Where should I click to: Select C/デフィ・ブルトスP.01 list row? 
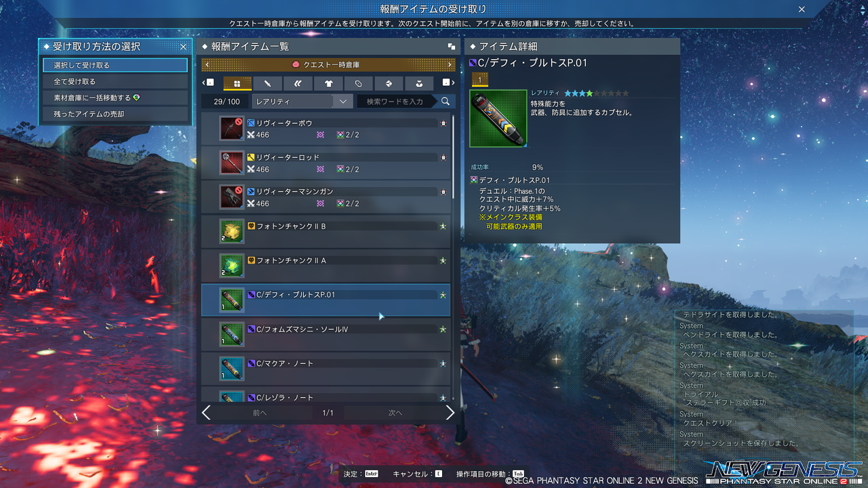pyautogui.click(x=326, y=300)
